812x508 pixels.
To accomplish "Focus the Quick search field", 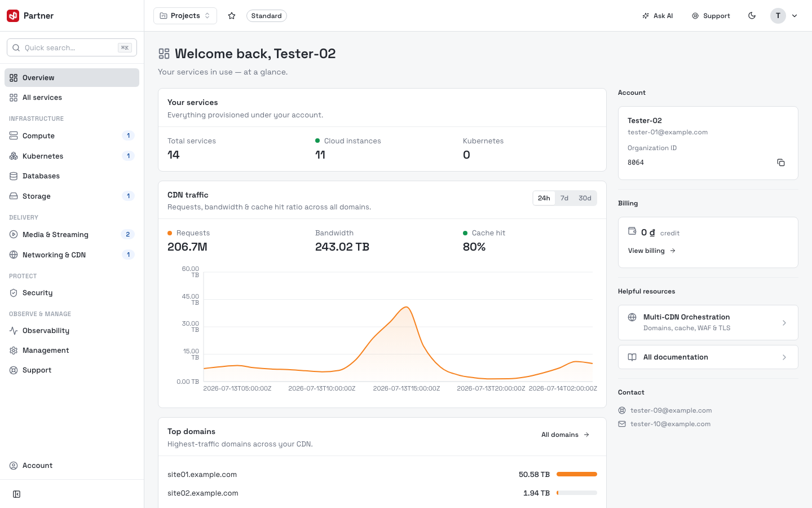I will coord(72,47).
